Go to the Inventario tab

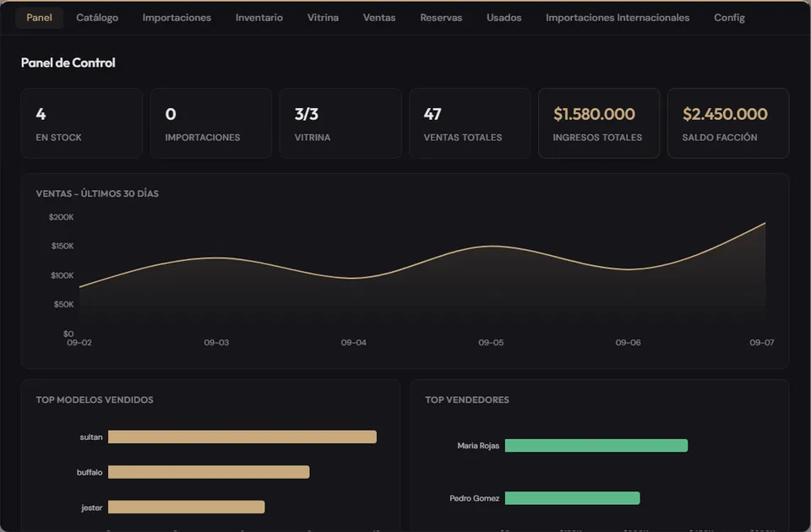click(x=259, y=18)
